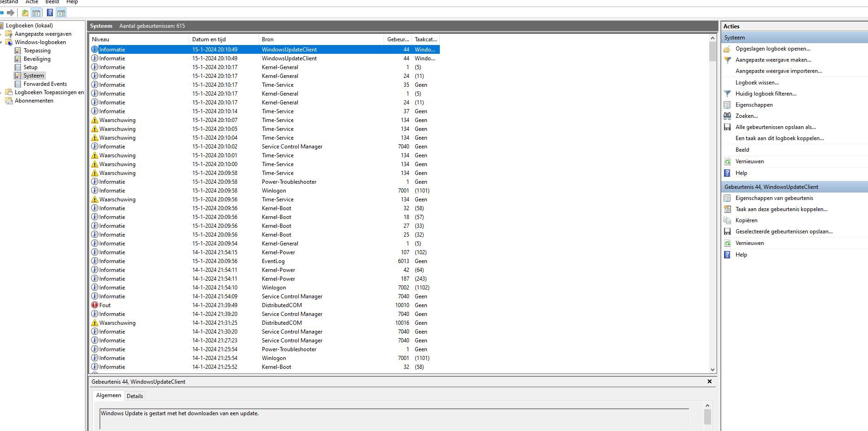Click the Vernieuwen icon under Gebeurtenis 44 actions
This screenshot has height=431, width=868.
point(727,243)
